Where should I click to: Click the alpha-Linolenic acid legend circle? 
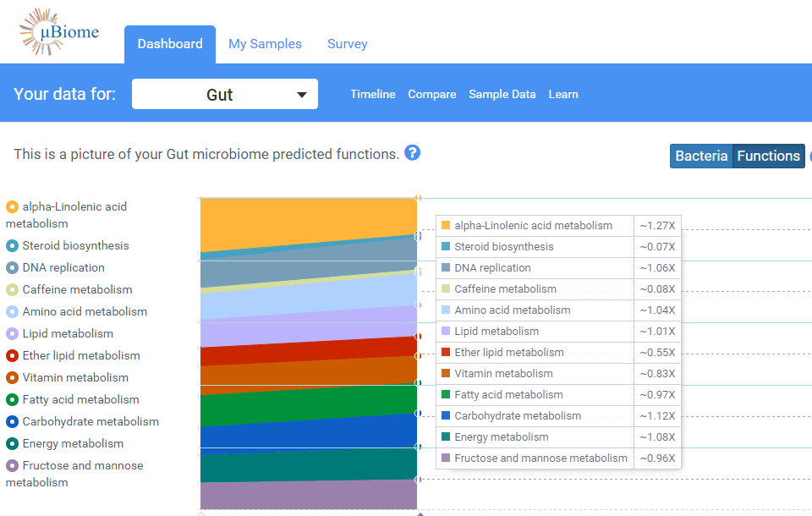[12, 206]
